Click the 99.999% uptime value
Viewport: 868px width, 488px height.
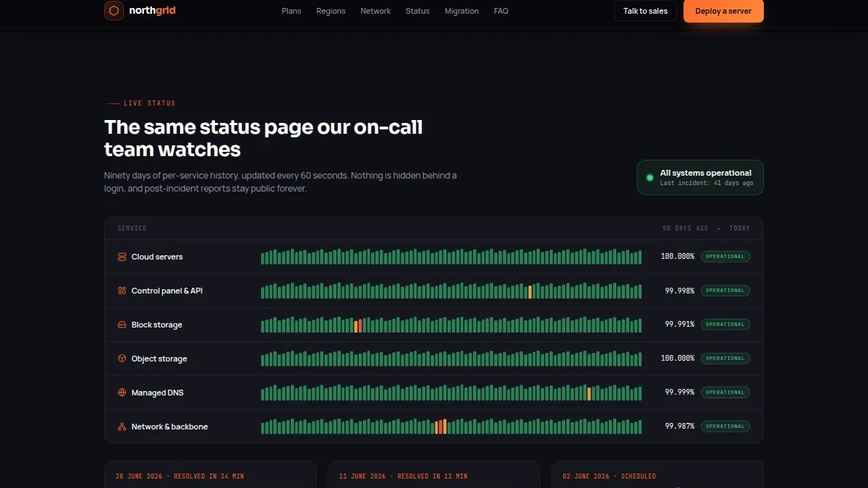pyautogui.click(x=680, y=393)
